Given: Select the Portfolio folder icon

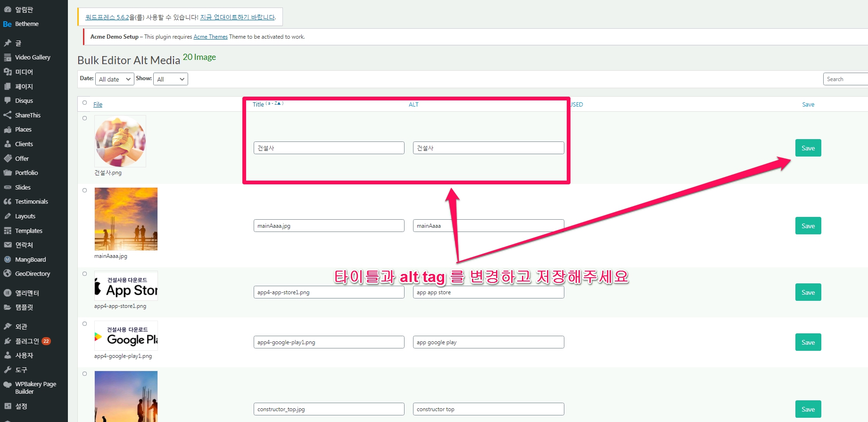Looking at the screenshot, I should pyautogui.click(x=8, y=173).
